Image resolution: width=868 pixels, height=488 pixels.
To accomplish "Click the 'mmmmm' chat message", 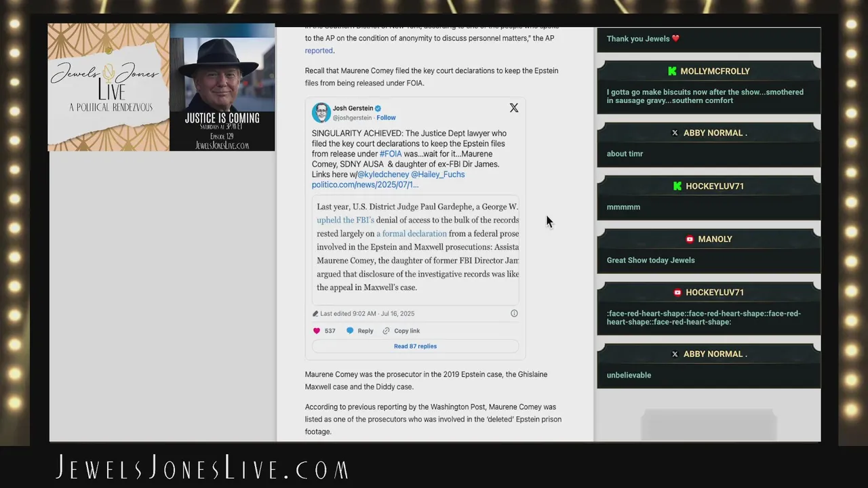I will click(623, 207).
